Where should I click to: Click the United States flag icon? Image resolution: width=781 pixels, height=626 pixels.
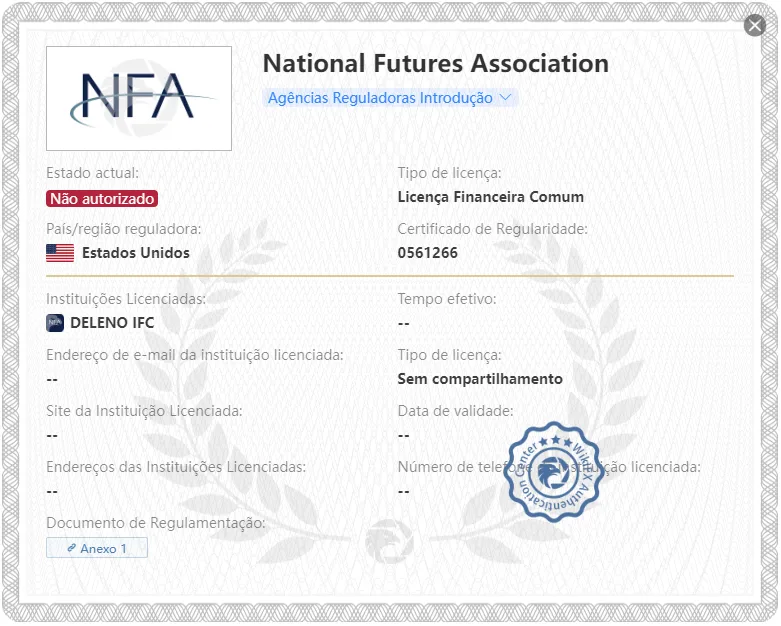tap(60, 253)
